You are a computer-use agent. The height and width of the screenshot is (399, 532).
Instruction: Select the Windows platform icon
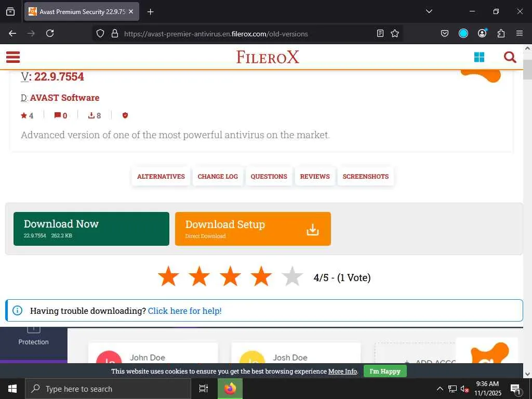point(479,57)
